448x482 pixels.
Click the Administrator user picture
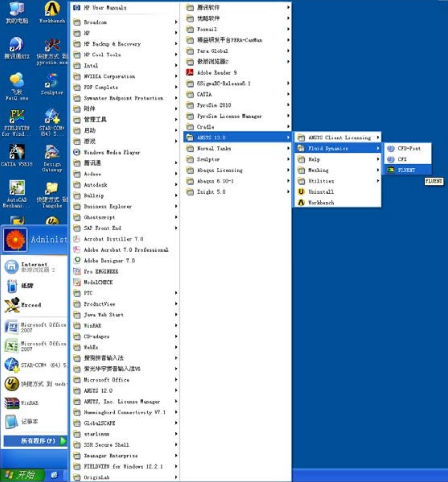coord(15,240)
